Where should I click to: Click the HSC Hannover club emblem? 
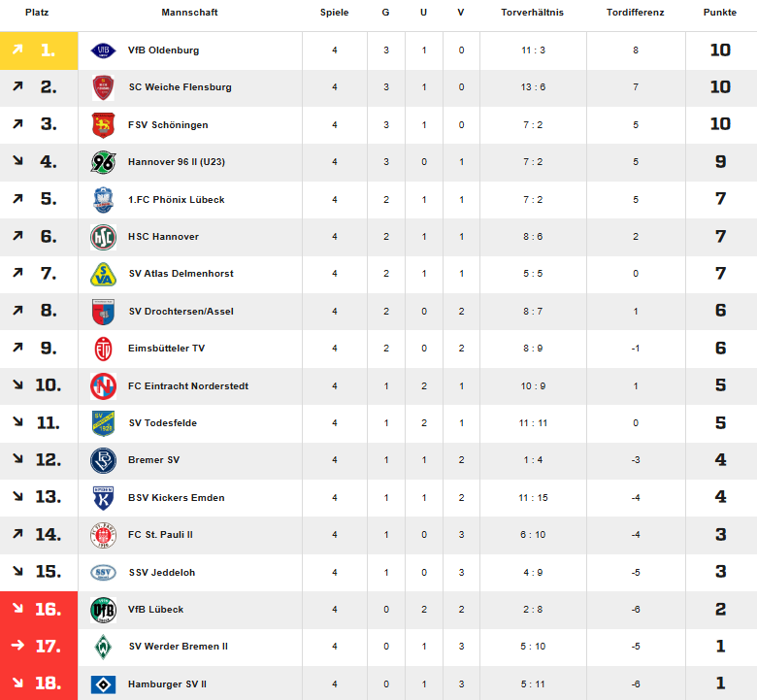click(x=103, y=237)
